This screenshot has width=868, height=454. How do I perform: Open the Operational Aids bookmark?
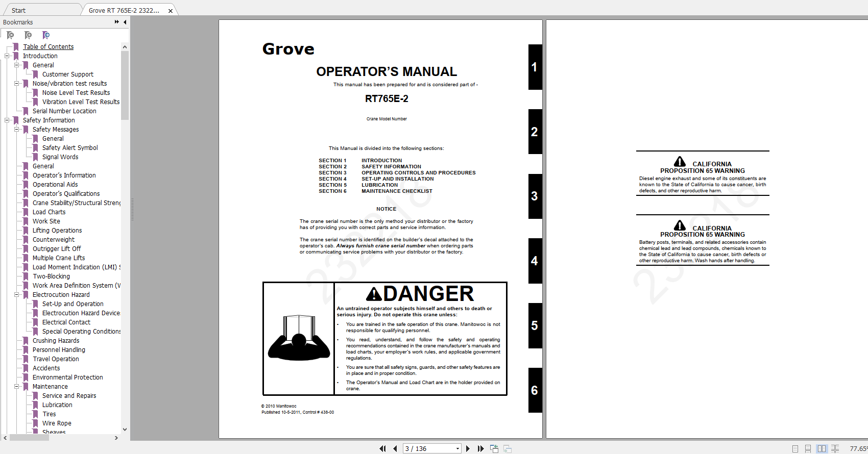tap(55, 185)
